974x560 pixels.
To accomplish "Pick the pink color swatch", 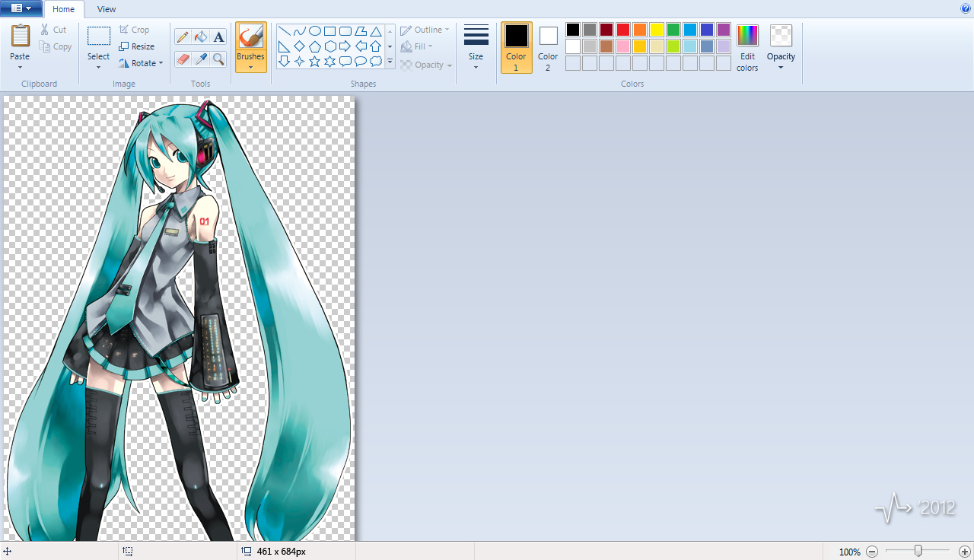I will (623, 46).
